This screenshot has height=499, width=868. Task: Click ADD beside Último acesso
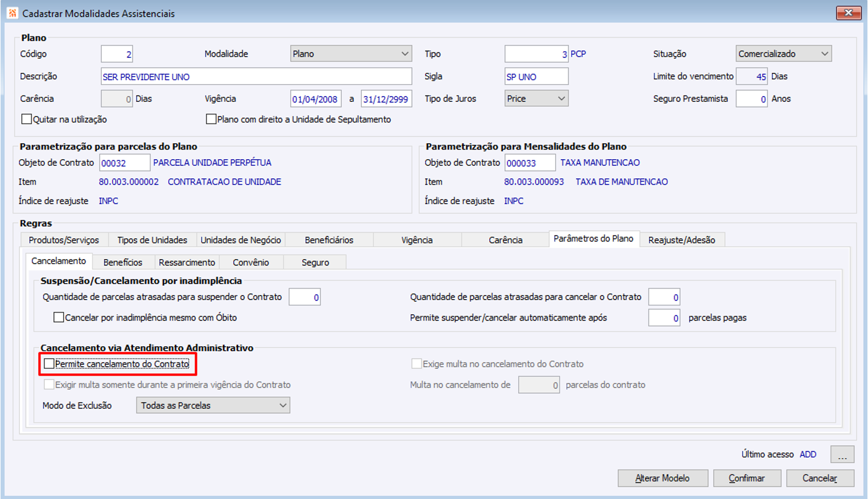tap(808, 454)
